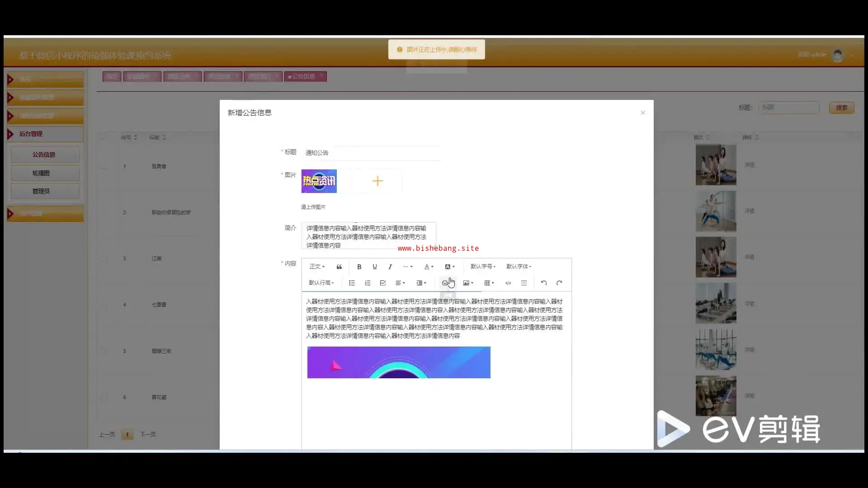Insert a numbered list
This screenshot has width=868, height=488.
(x=368, y=283)
